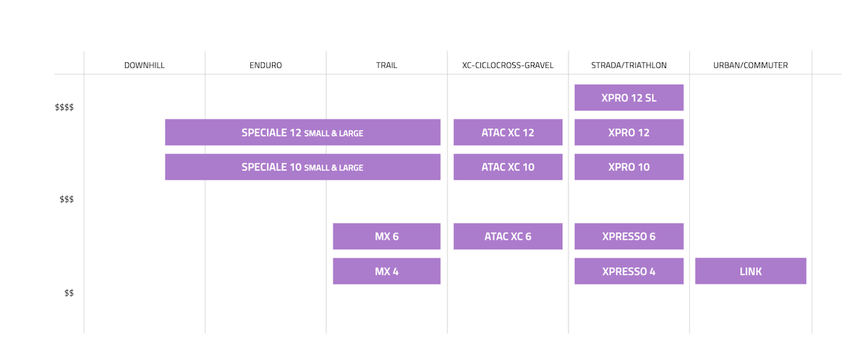Open the XPRESSO 6 product
Screen dimensions: 868x359
(x=629, y=237)
